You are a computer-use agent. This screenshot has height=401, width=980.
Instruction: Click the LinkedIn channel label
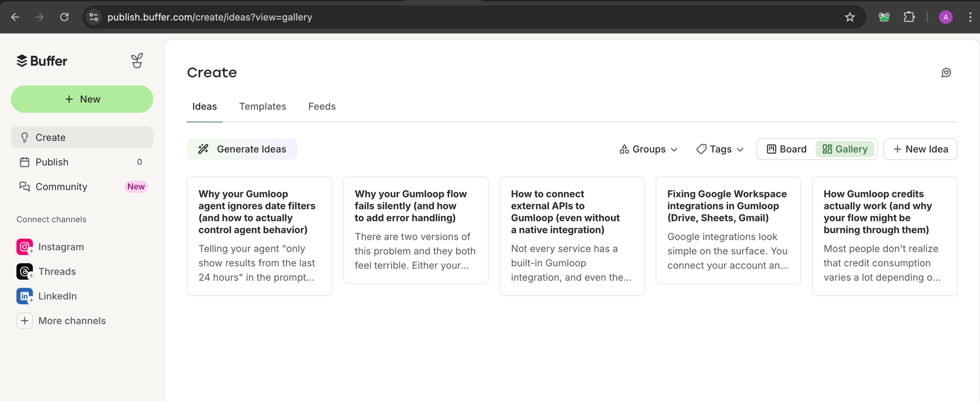tap(58, 296)
